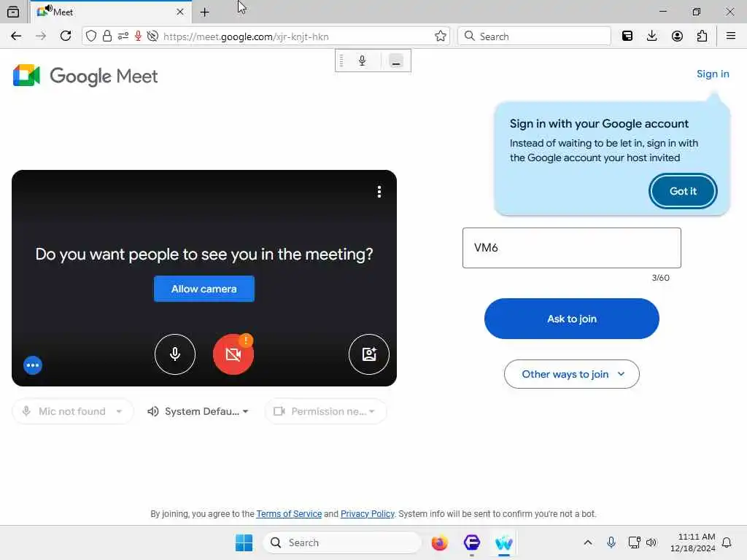This screenshot has height=560, width=747.
Task: Open System Default speaker dropdown
Action: click(x=198, y=411)
